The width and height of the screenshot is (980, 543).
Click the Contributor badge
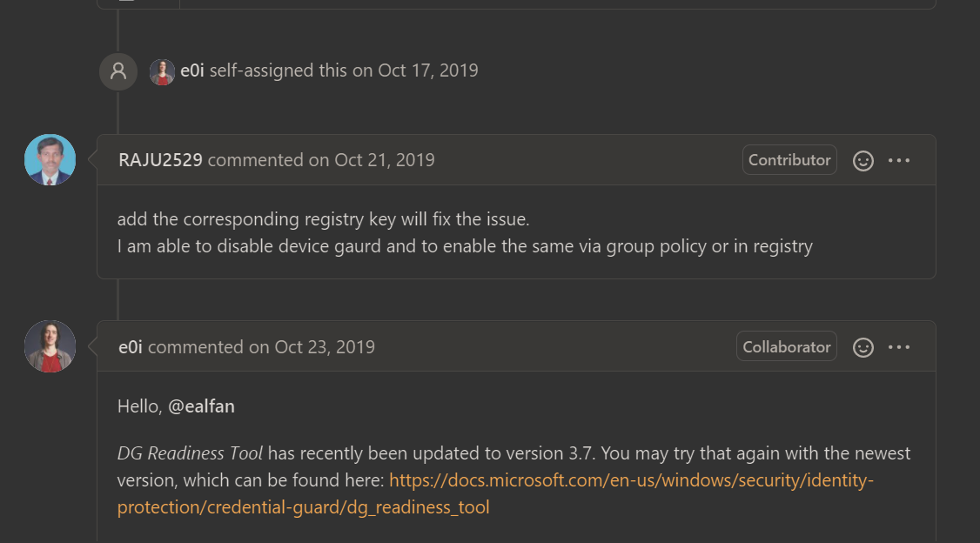pyautogui.click(x=789, y=160)
